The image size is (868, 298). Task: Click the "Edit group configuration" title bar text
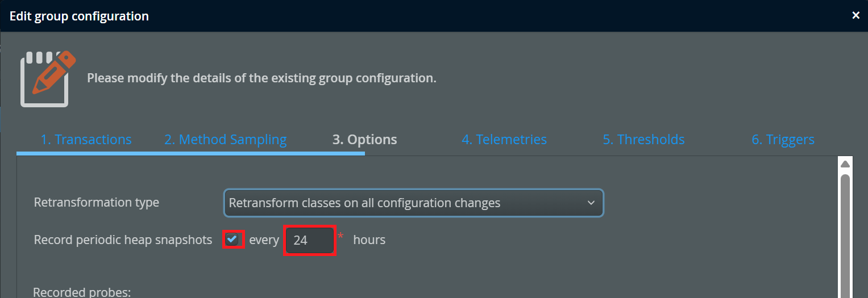(79, 16)
